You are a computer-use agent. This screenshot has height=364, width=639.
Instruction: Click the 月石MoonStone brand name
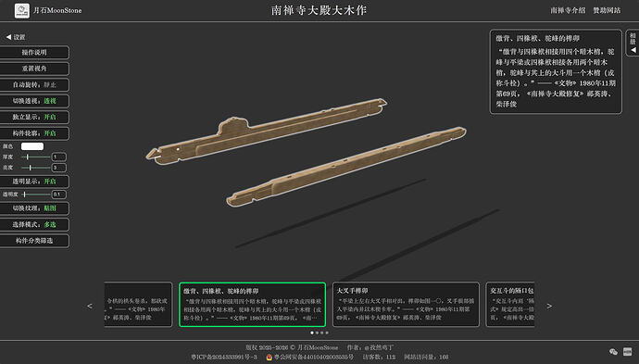[x=57, y=10]
